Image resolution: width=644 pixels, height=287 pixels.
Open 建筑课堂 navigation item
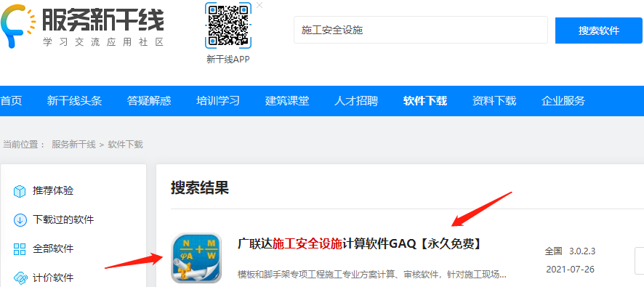tap(287, 100)
